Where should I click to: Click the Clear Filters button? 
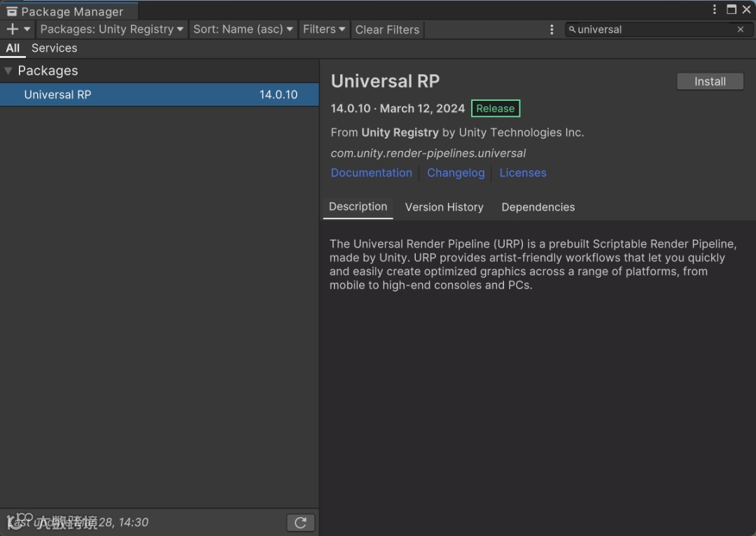coord(387,30)
